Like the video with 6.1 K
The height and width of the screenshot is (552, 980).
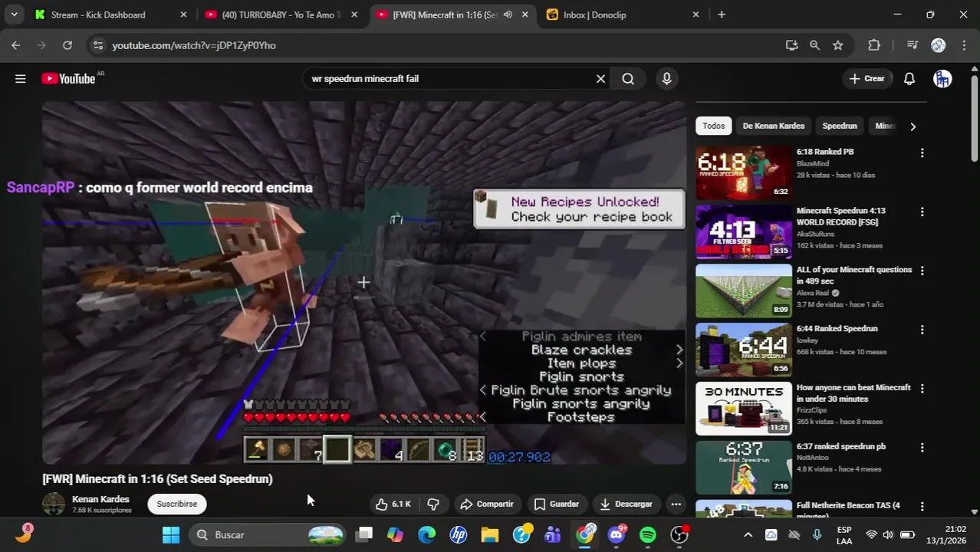point(393,504)
